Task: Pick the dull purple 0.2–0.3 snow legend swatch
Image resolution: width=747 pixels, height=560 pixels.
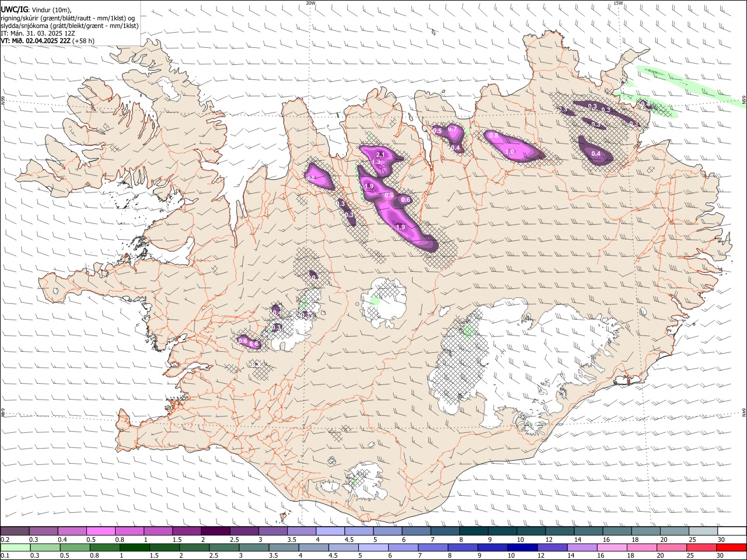Action: [x=15, y=531]
